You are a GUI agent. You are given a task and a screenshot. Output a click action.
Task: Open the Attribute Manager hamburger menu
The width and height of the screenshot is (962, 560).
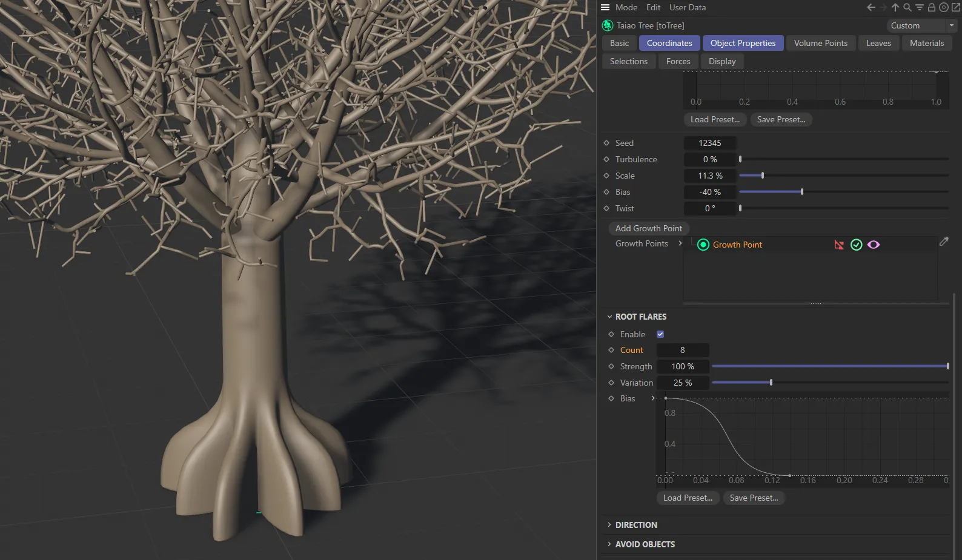pyautogui.click(x=605, y=7)
